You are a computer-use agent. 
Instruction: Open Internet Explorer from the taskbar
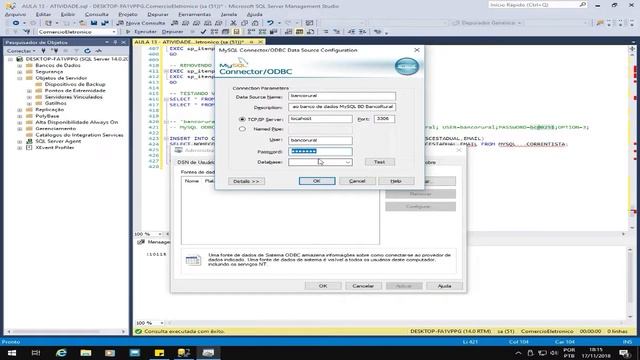[x=61, y=353]
